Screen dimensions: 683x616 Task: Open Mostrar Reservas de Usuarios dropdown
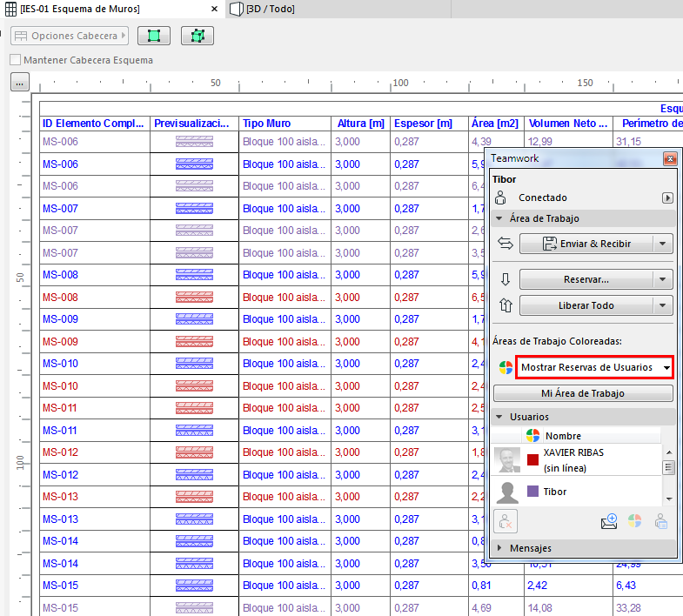595,367
